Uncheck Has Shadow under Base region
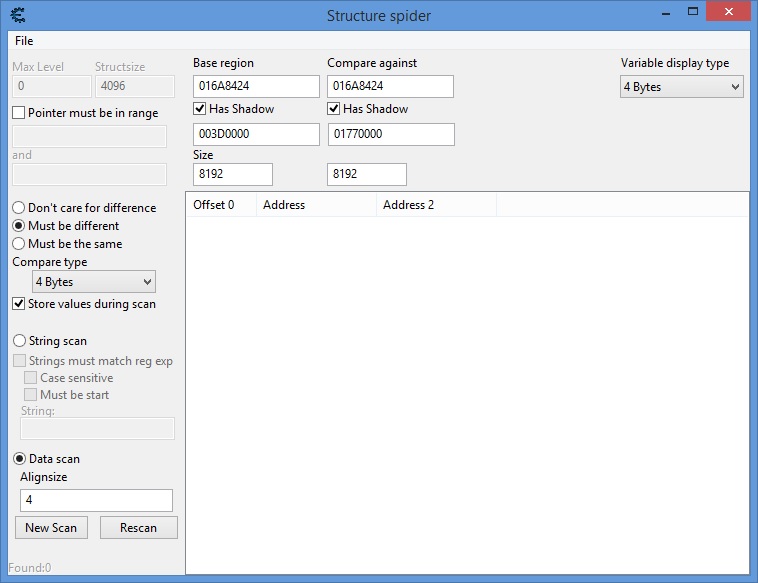758x583 pixels. coord(200,109)
